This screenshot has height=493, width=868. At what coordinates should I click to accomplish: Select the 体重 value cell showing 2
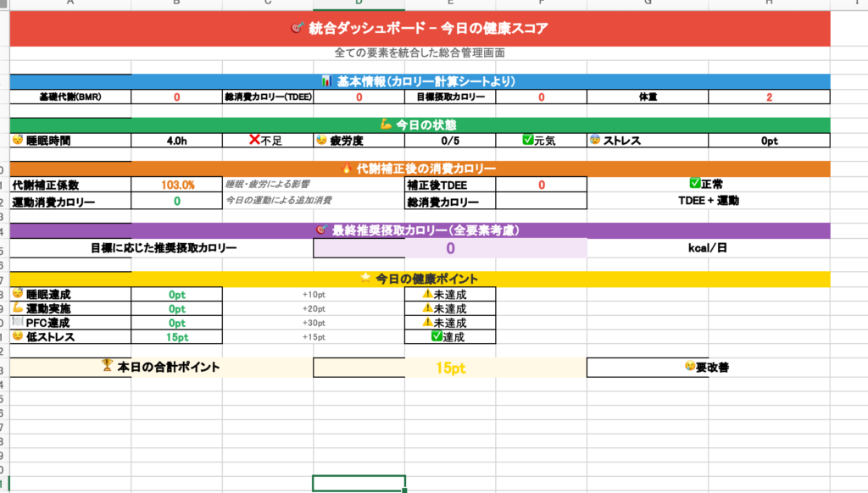pyautogui.click(x=768, y=97)
